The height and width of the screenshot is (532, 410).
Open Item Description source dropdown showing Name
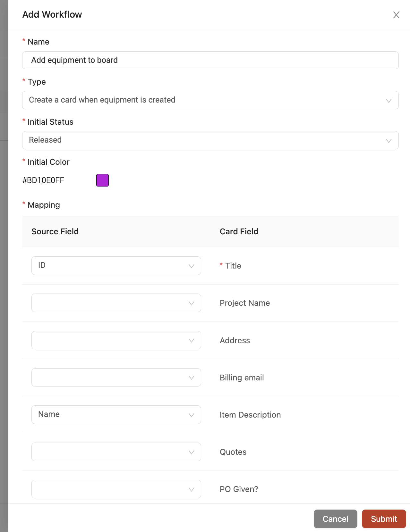[x=116, y=415]
